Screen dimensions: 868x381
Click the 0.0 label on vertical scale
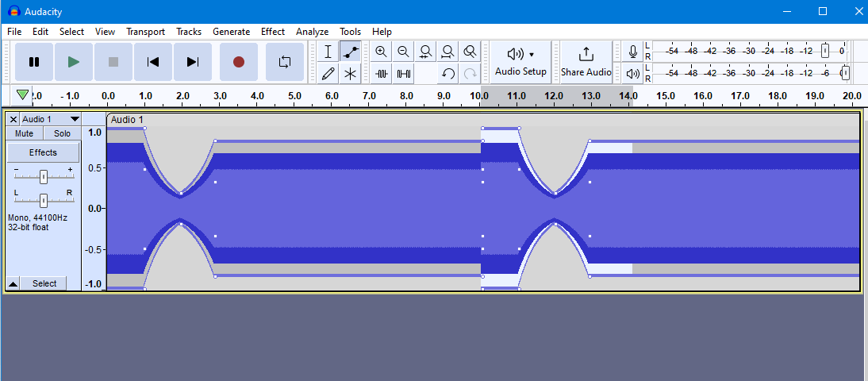(95, 208)
